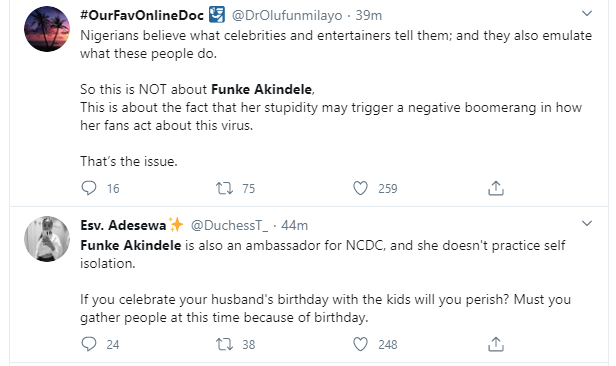The image size is (616, 366).
Task: Open the 44m timestamp link
Action: click(x=294, y=225)
